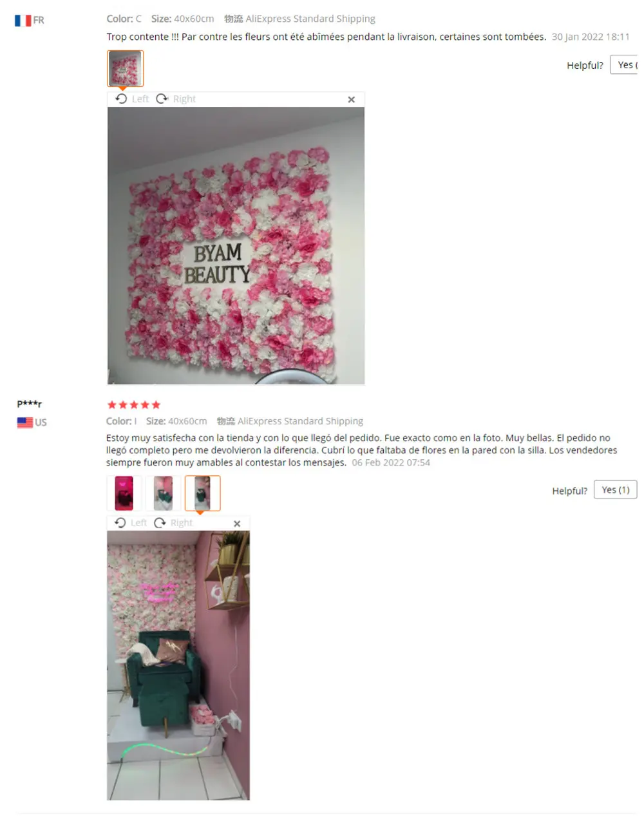Select the third highlighted thumbnail in US review

pos(202,493)
